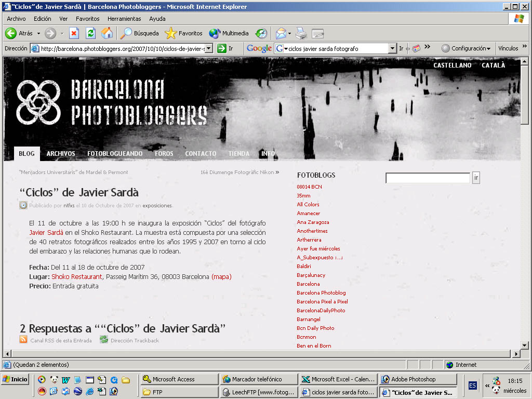Go to the Home page house icon
The image size is (532, 399).
107,33
